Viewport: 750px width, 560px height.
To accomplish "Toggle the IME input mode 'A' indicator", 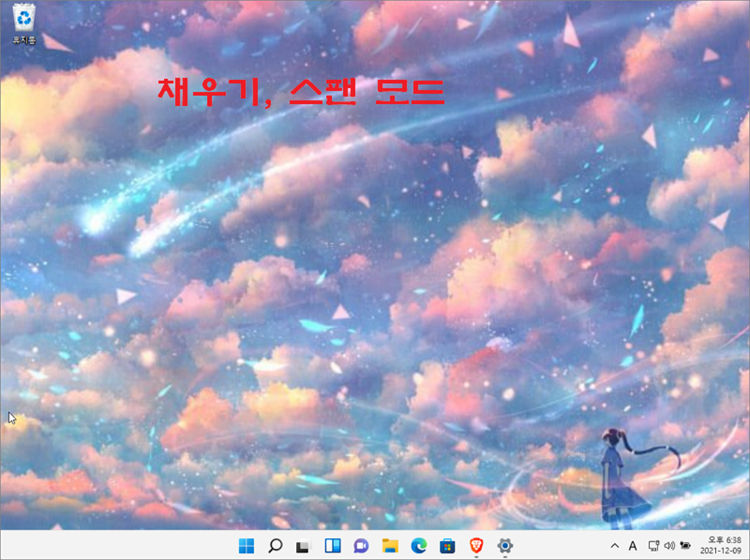I will tap(632, 546).
